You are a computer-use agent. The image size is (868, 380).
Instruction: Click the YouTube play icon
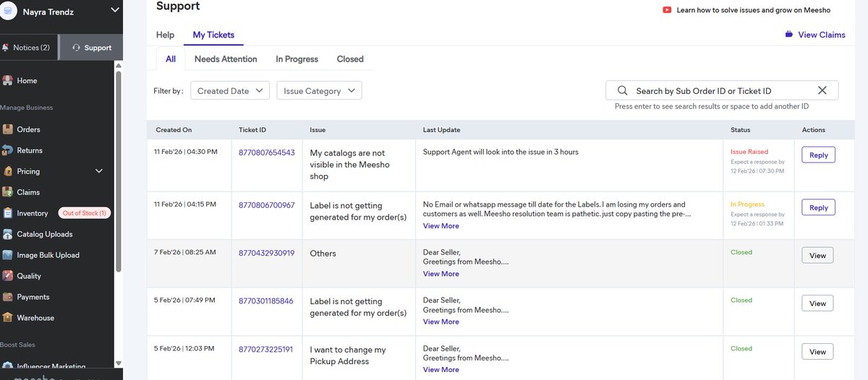pyautogui.click(x=667, y=10)
